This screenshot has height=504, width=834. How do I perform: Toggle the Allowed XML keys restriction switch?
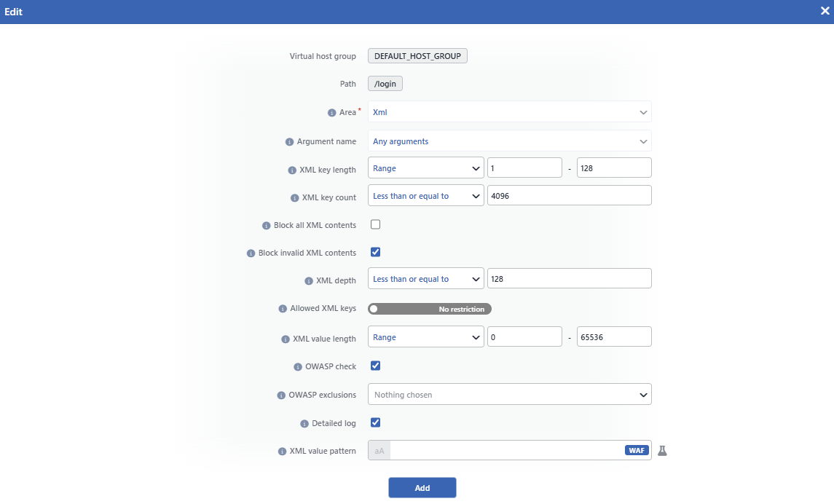(430, 309)
